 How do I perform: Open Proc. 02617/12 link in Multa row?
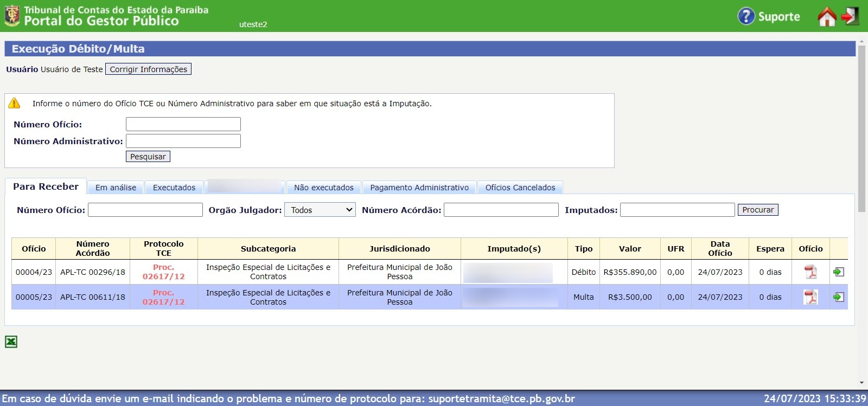163,297
